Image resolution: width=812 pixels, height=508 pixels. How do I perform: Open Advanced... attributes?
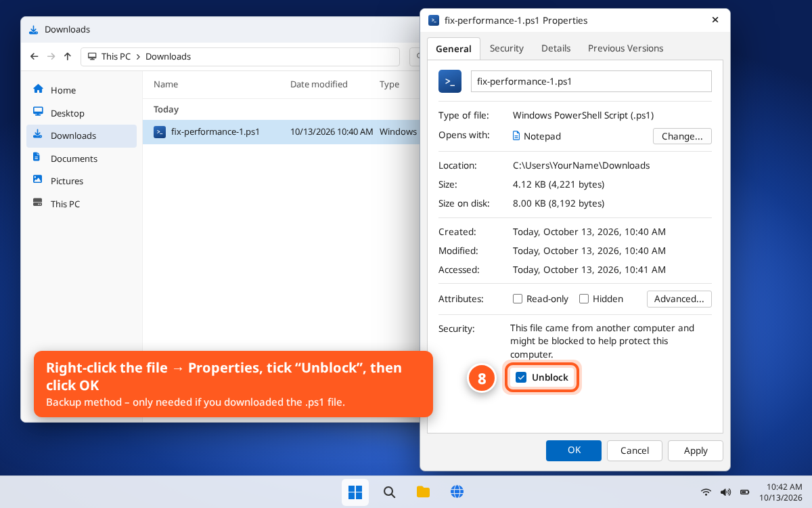(679, 299)
